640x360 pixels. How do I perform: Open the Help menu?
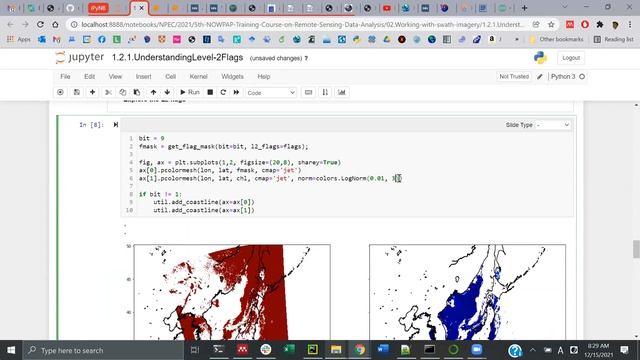264,76
